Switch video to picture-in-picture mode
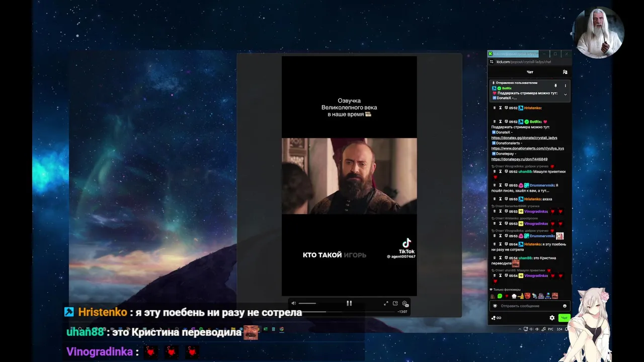This screenshot has width=644, height=362. 395,303
